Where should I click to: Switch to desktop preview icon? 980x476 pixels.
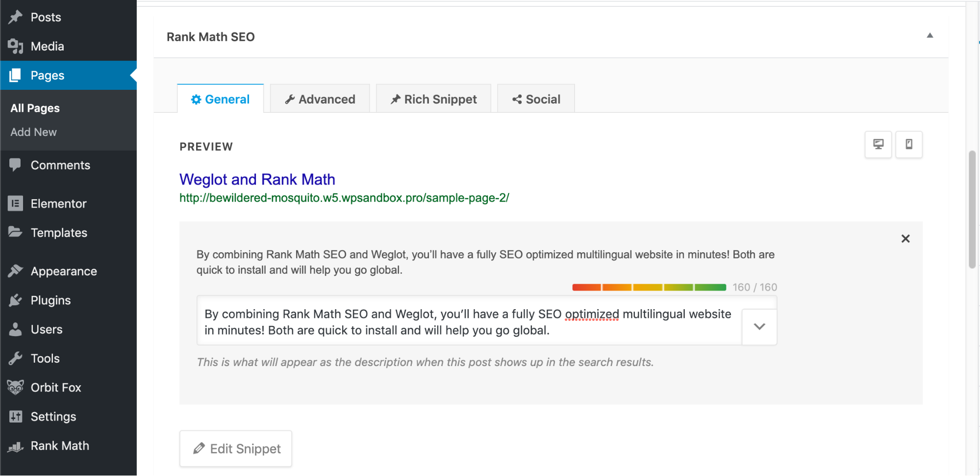click(878, 144)
